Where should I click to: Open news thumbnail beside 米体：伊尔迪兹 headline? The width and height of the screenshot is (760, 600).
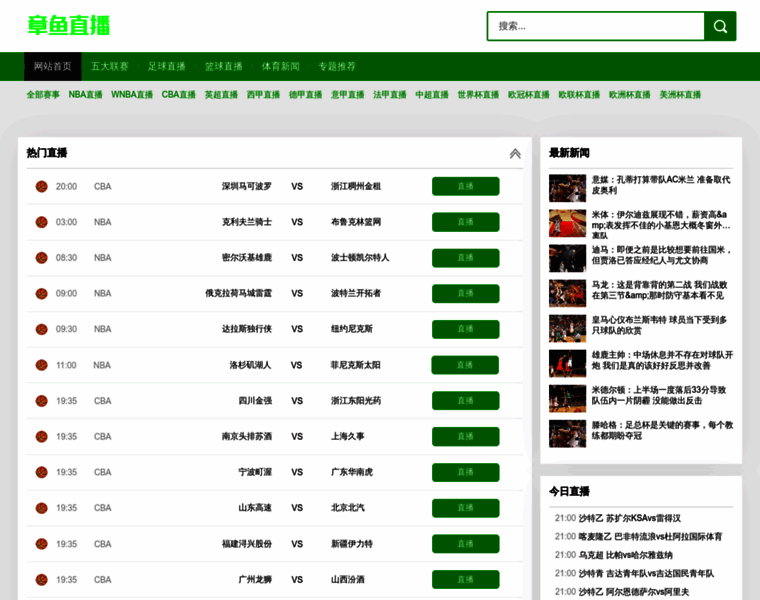pos(568,223)
